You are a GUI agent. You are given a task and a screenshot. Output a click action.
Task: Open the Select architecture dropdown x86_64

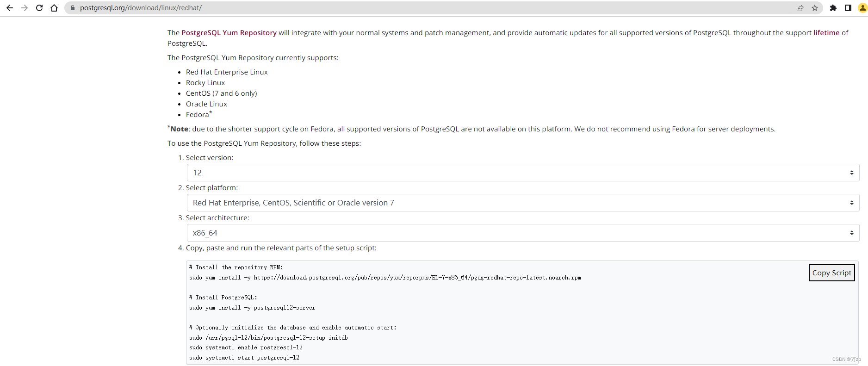[x=523, y=233]
